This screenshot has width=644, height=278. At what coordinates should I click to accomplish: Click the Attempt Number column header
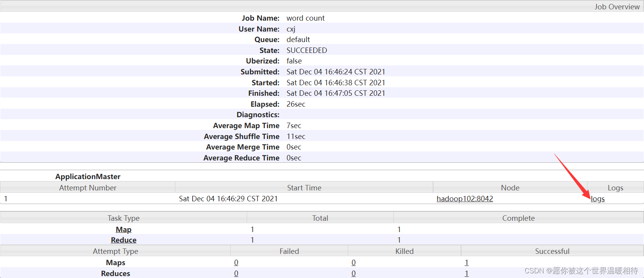tap(88, 188)
